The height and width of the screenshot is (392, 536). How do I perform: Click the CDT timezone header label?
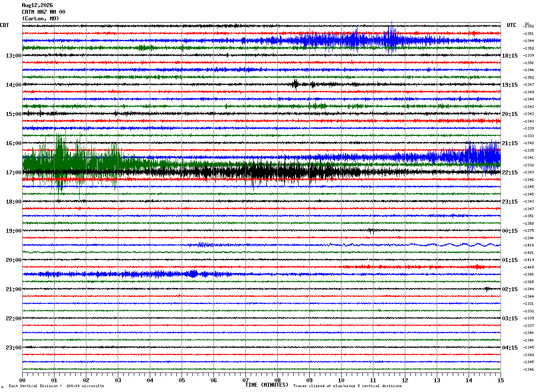(4, 25)
